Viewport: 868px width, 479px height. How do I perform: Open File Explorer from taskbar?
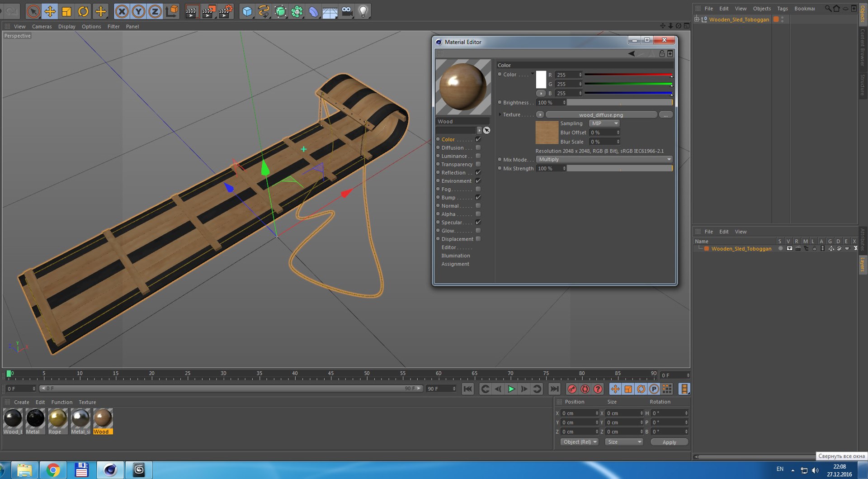click(24, 470)
